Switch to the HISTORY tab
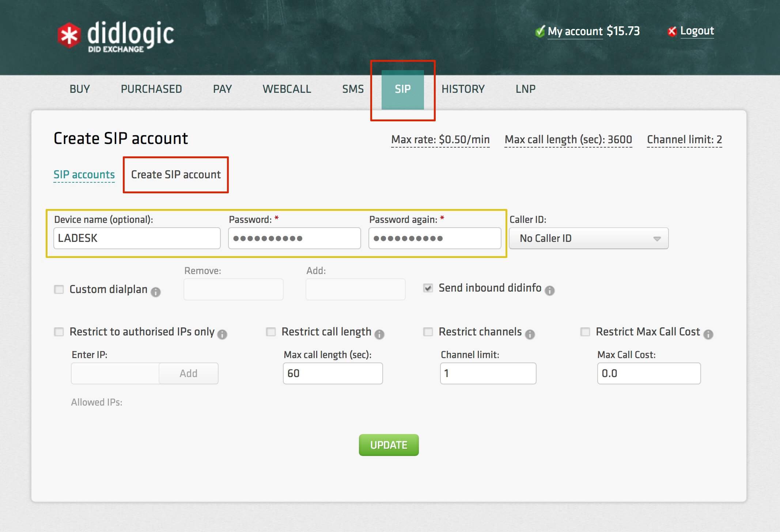Screen dimensions: 780x532 [x=463, y=89]
